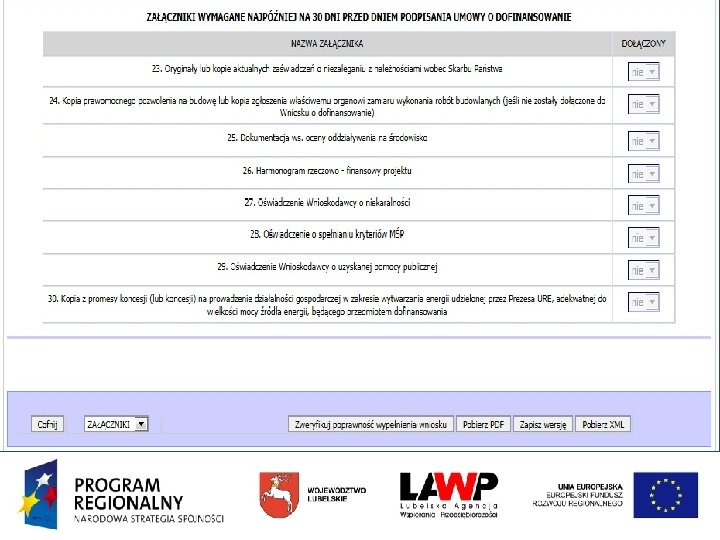This screenshot has height=540, width=720.
Task: Open the dropdown for attachment 26 Harmonogram
Action: coord(643,174)
